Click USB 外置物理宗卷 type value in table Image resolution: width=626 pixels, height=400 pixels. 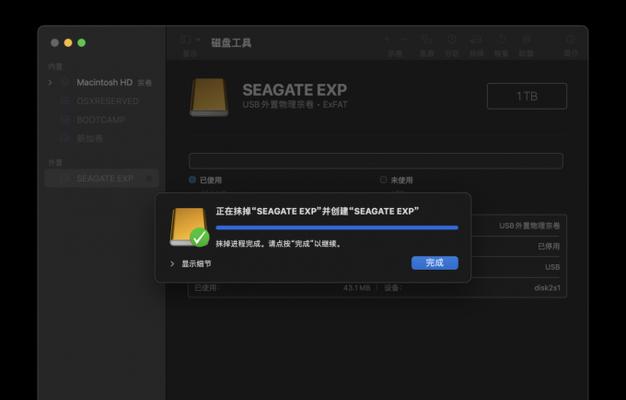529,226
